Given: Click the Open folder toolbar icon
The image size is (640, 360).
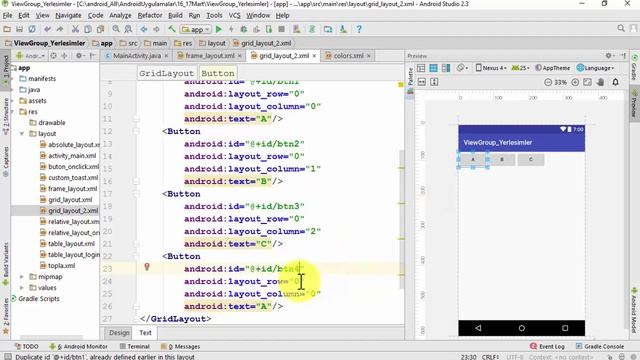Looking at the screenshot, I should [x=7, y=29].
